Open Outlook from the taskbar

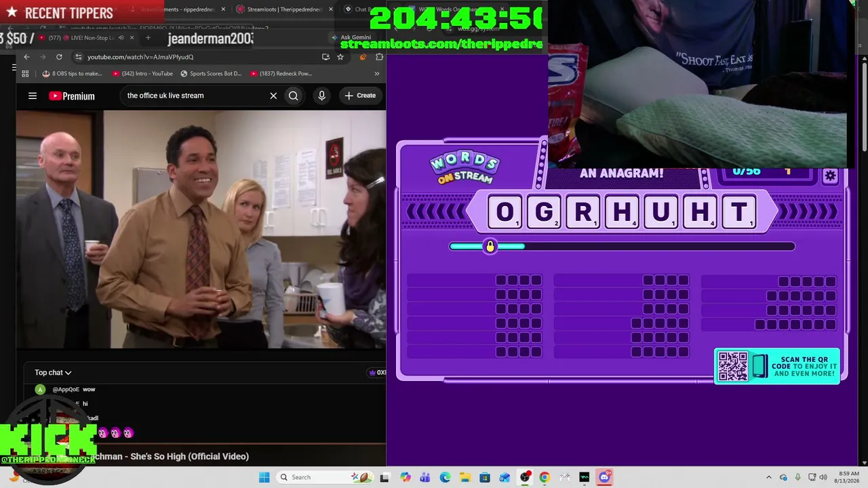pyautogui.click(x=505, y=477)
